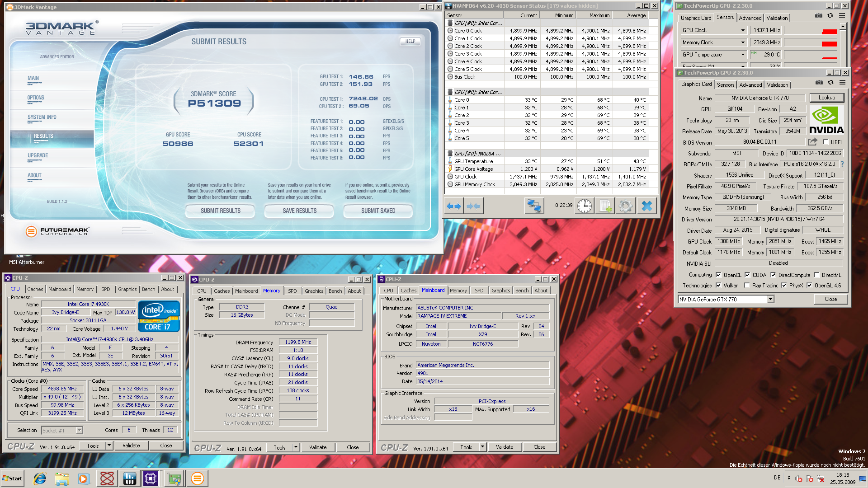868x488 pixels.
Task: Open HWiNFO sensor settings gear
Action: (626, 206)
